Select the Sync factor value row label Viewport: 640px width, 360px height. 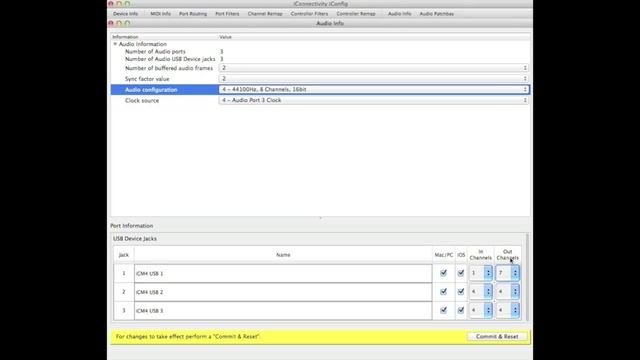(147, 79)
